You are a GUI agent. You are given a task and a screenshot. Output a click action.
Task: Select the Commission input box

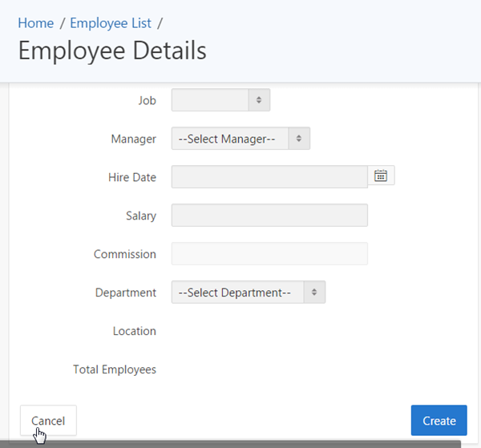click(x=269, y=254)
